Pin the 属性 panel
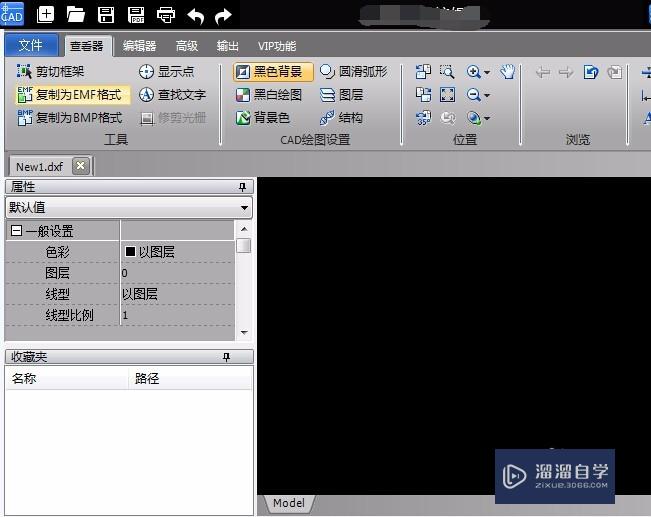The width and height of the screenshot is (651, 517). (242, 187)
